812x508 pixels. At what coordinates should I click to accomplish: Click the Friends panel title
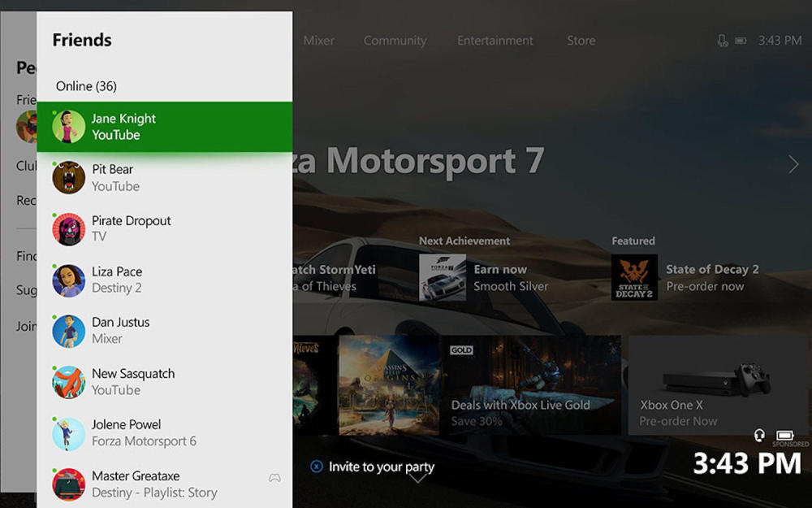pos(82,40)
